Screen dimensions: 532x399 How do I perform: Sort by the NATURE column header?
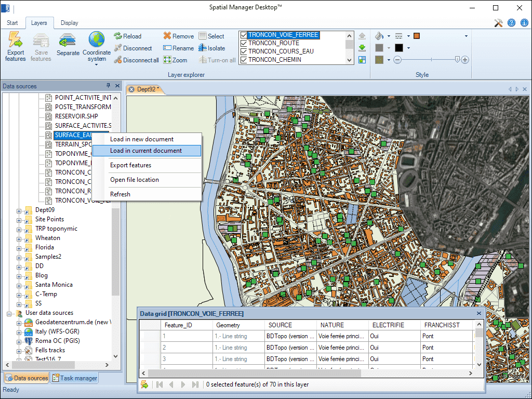click(x=342, y=325)
